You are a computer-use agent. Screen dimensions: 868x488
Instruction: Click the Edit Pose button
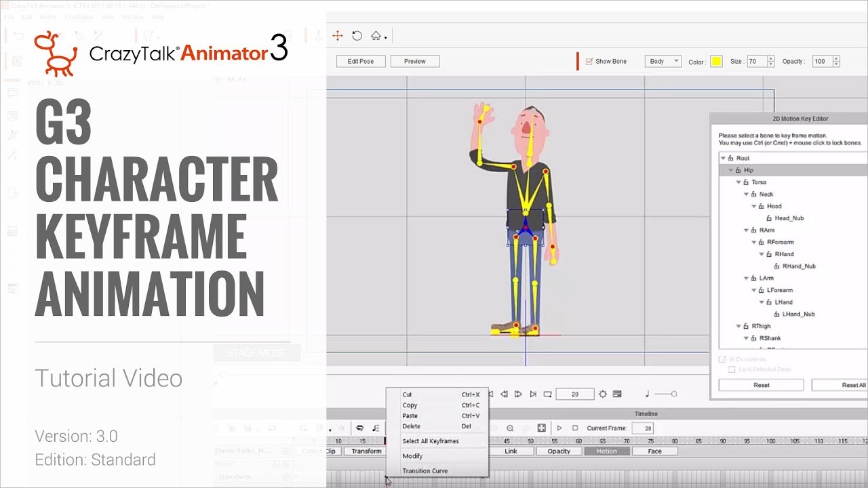point(361,61)
